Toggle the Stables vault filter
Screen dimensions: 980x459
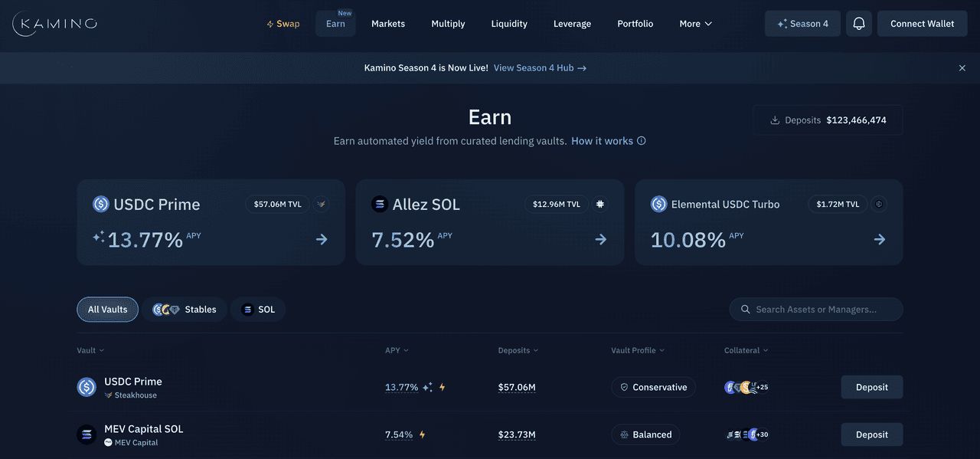tap(185, 310)
